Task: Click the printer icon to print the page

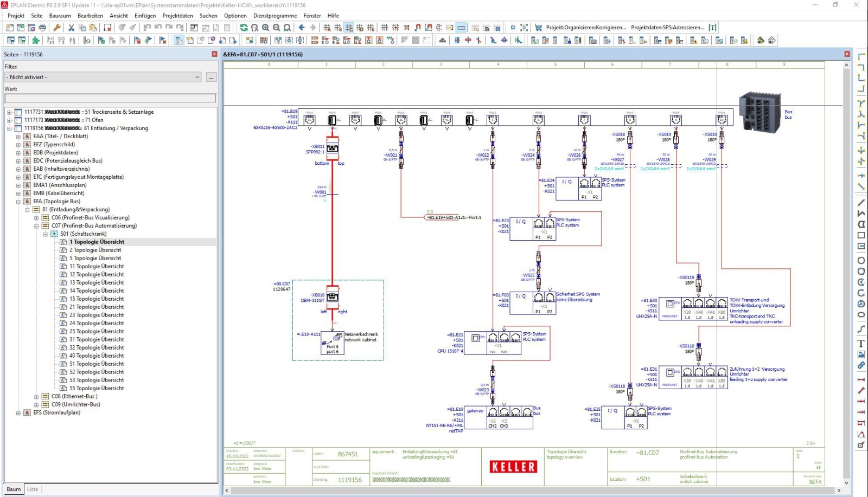Action: [x=43, y=27]
